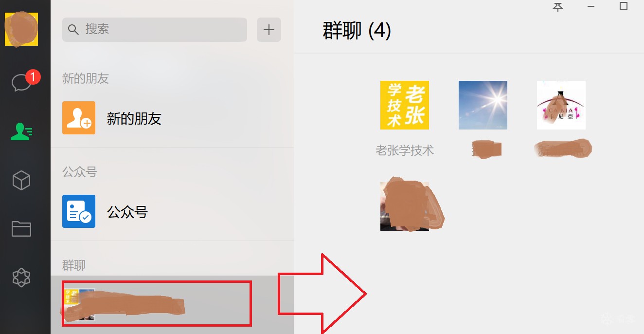The width and height of the screenshot is (644, 334).
Task: Click the plus add button beside search
Action: coord(269,30)
